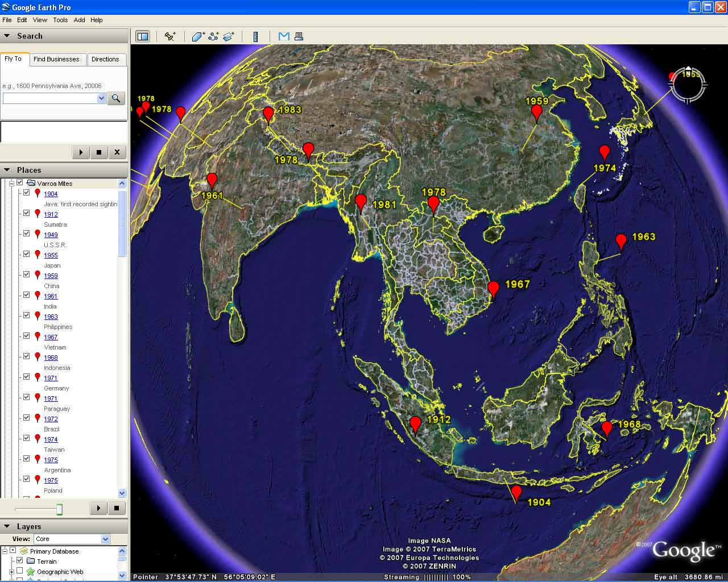
Task: Click the 1904 placemark link in Places
Action: point(51,194)
